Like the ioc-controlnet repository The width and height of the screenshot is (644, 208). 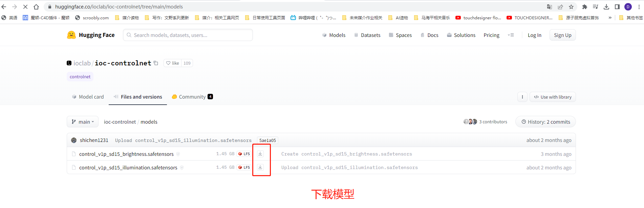pyautogui.click(x=173, y=63)
